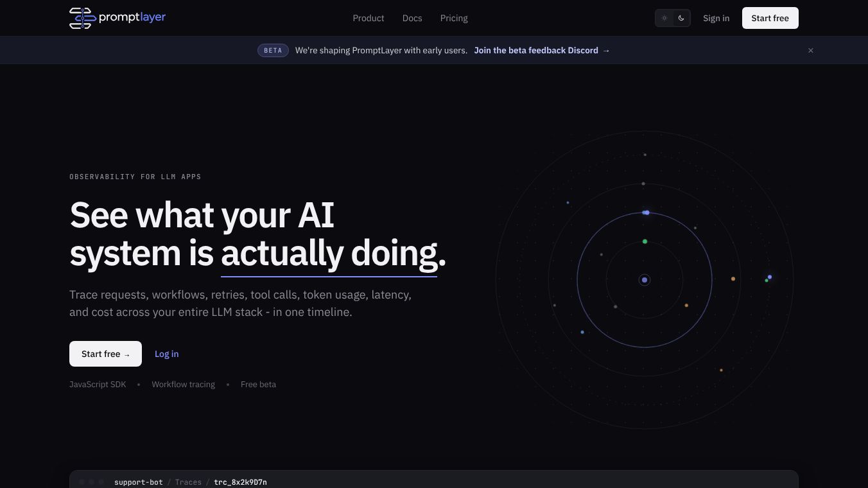Image resolution: width=868 pixels, height=488 pixels.
Task: Click Sign in link
Action: [x=716, y=18]
